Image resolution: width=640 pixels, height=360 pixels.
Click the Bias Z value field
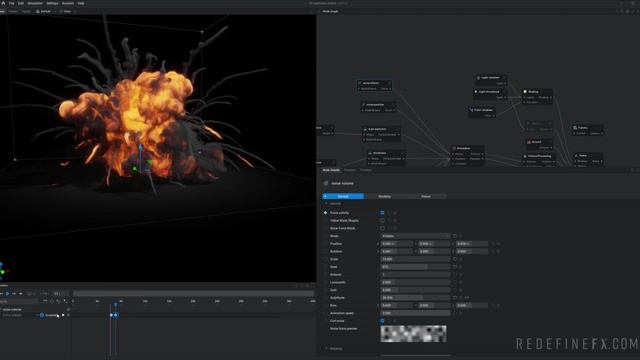pos(471,305)
